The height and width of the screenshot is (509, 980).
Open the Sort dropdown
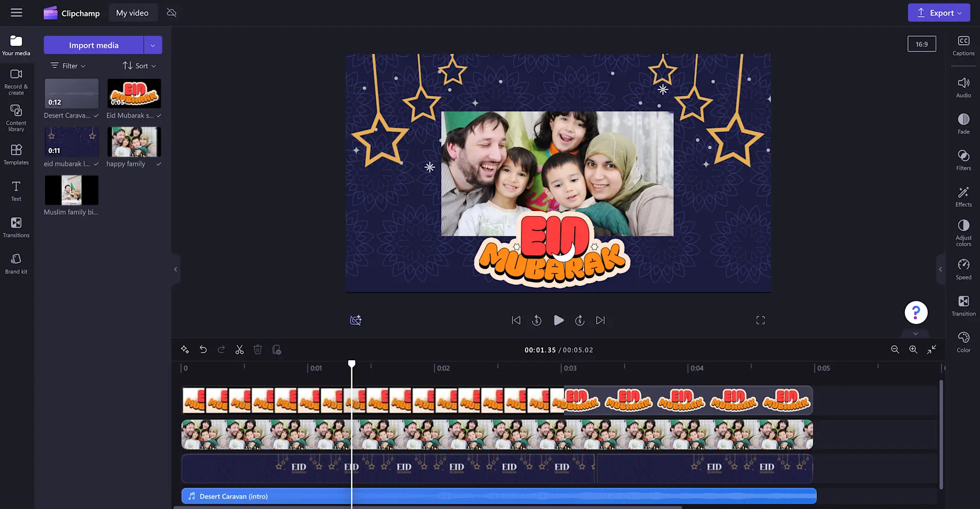[139, 66]
